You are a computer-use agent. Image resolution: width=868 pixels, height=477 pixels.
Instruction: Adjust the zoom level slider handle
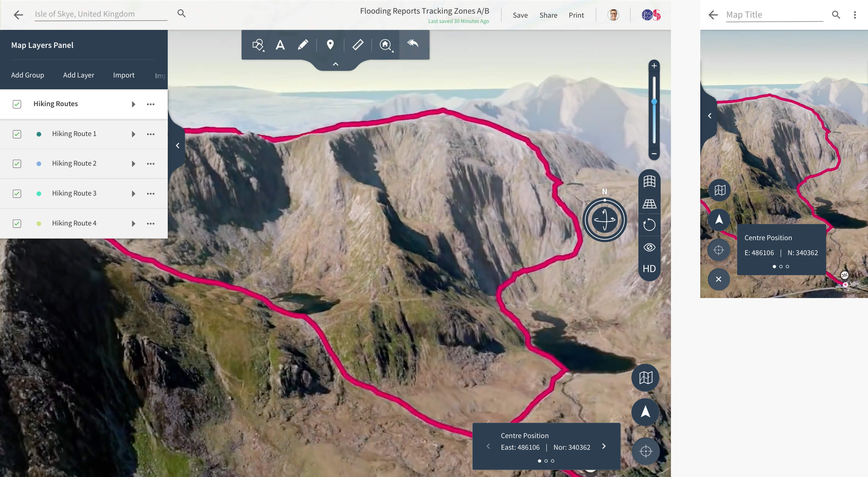(x=654, y=101)
